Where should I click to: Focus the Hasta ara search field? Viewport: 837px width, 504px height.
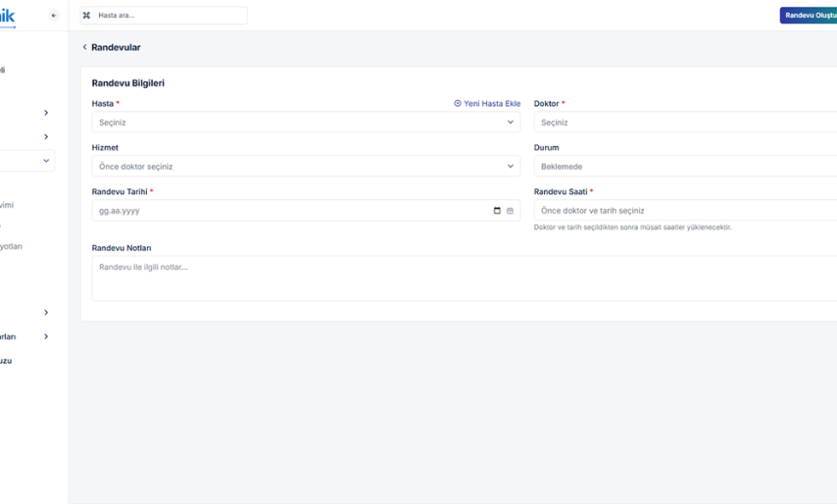[x=169, y=15]
